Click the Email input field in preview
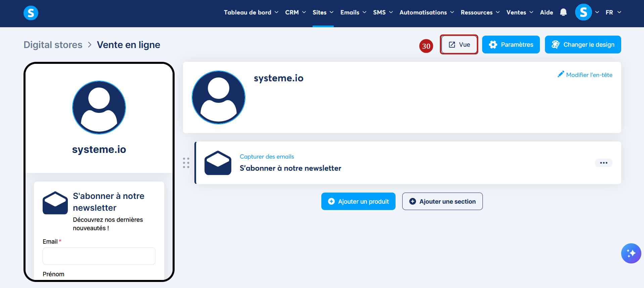644x288 pixels. point(99,256)
